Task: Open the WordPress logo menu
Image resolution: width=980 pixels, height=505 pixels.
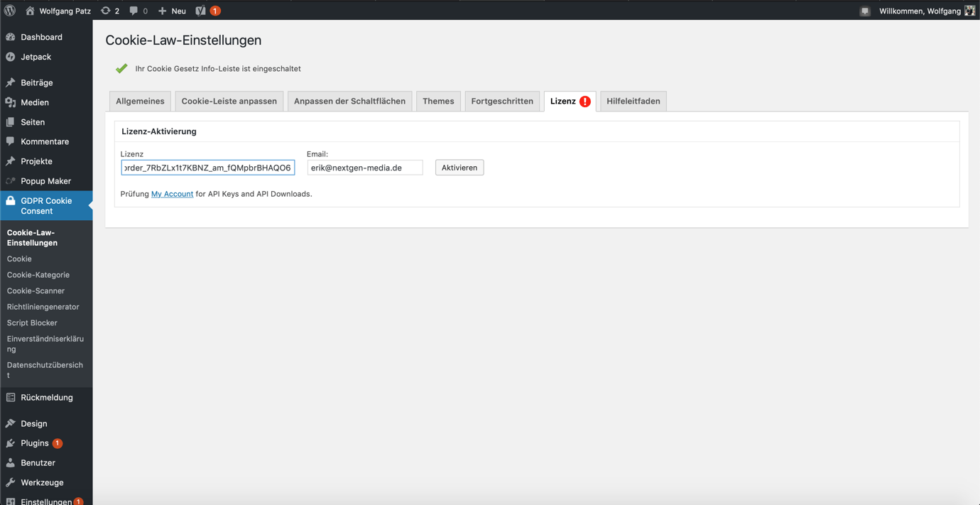Action: 10,11
